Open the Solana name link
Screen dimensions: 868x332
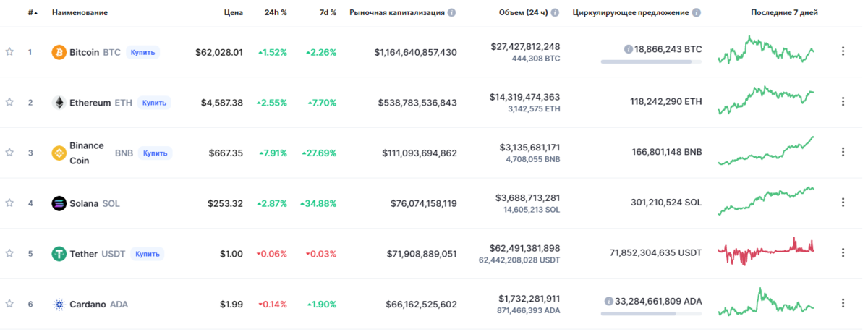(x=84, y=203)
